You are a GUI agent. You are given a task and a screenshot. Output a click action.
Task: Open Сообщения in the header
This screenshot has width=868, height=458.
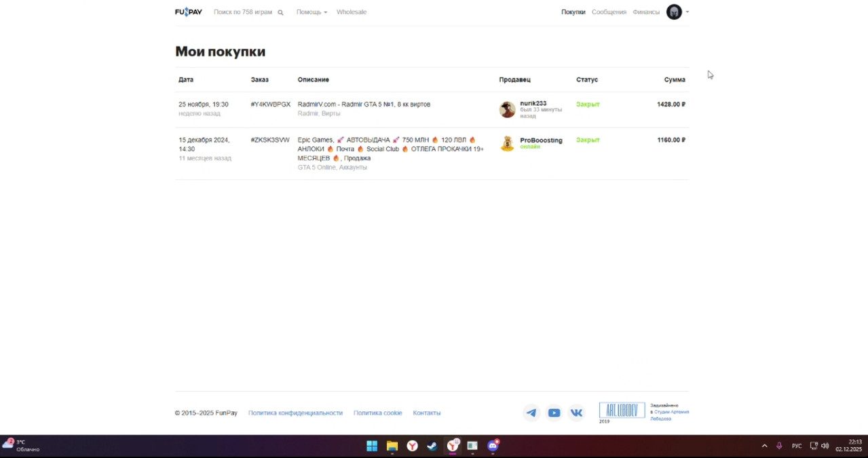609,12
